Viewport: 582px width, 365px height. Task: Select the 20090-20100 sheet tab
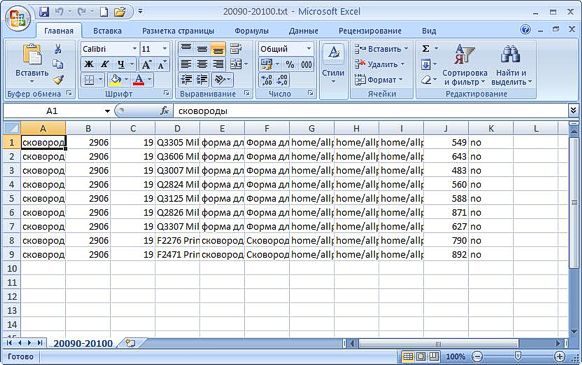coord(83,343)
